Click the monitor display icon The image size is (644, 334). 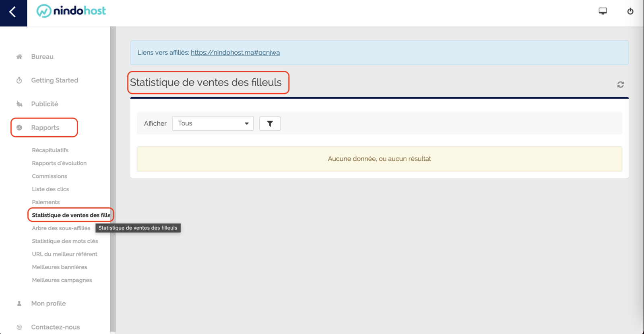point(603,11)
